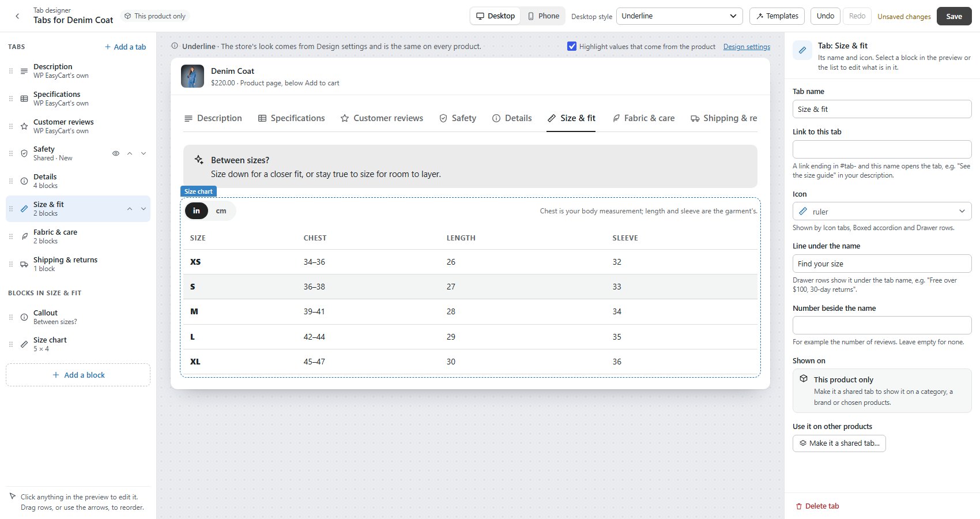Open Fabric & care tab in preview

(x=643, y=118)
